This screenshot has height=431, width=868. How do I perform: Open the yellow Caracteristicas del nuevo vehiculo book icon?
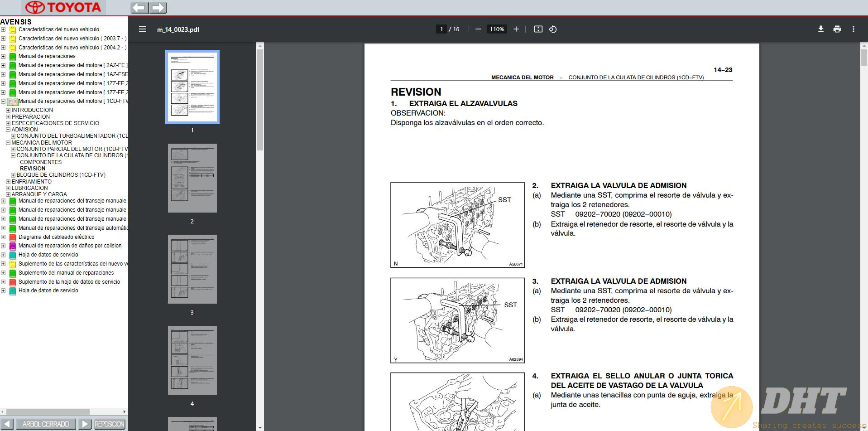pos(13,30)
